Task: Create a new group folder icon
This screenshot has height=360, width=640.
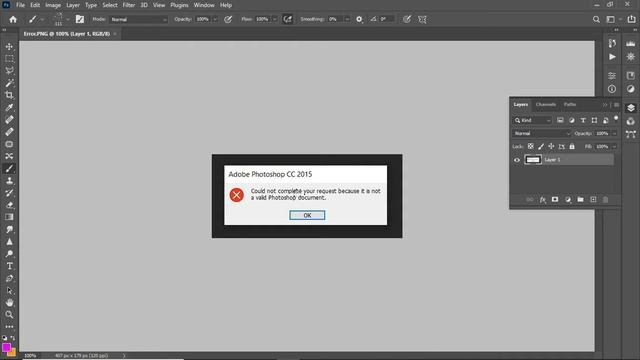Action: click(x=580, y=200)
